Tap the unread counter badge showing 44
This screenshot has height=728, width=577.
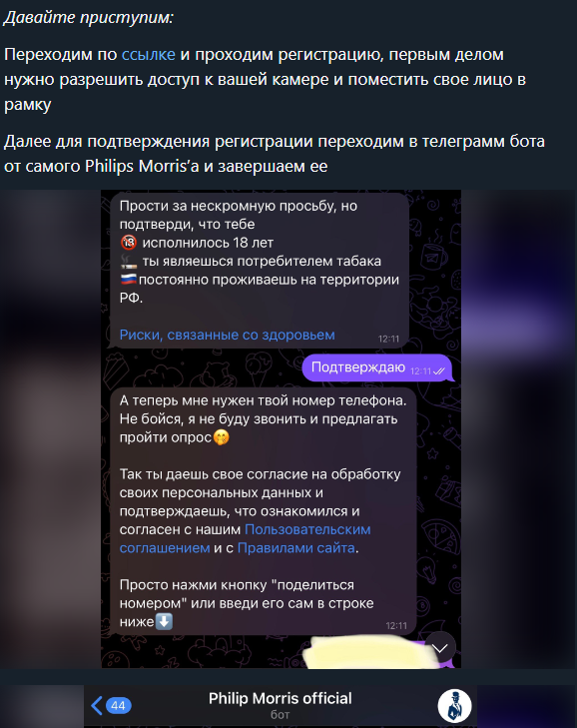[x=119, y=706]
